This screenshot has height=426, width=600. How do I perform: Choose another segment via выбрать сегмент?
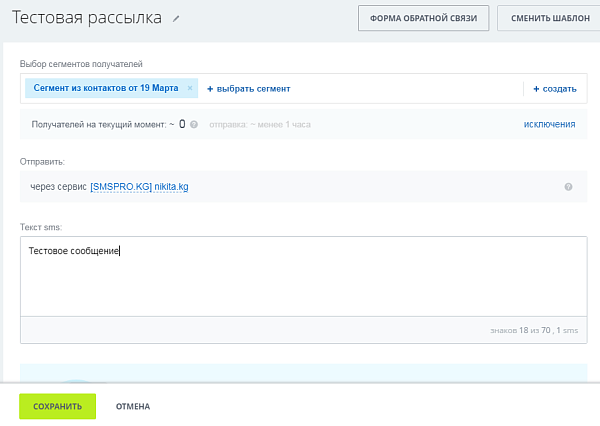tap(249, 89)
